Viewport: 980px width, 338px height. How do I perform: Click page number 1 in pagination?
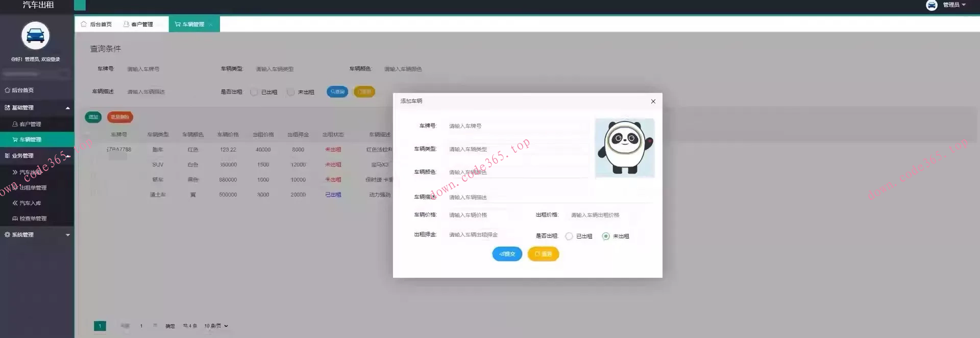(100, 326)
